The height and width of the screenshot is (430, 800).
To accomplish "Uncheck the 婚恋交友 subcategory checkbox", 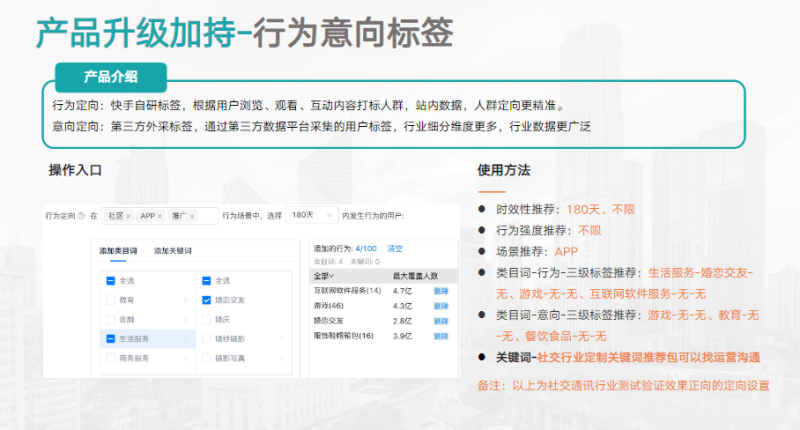I will (207, 300).
